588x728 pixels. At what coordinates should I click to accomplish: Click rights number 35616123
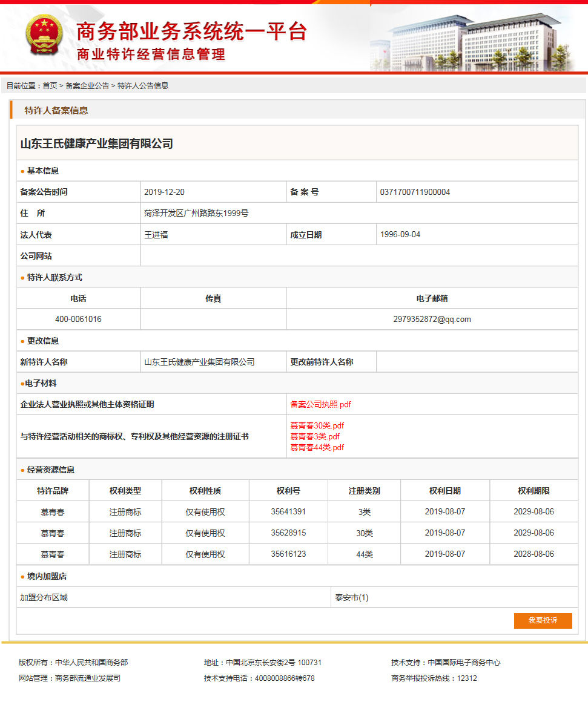point(288,554)
